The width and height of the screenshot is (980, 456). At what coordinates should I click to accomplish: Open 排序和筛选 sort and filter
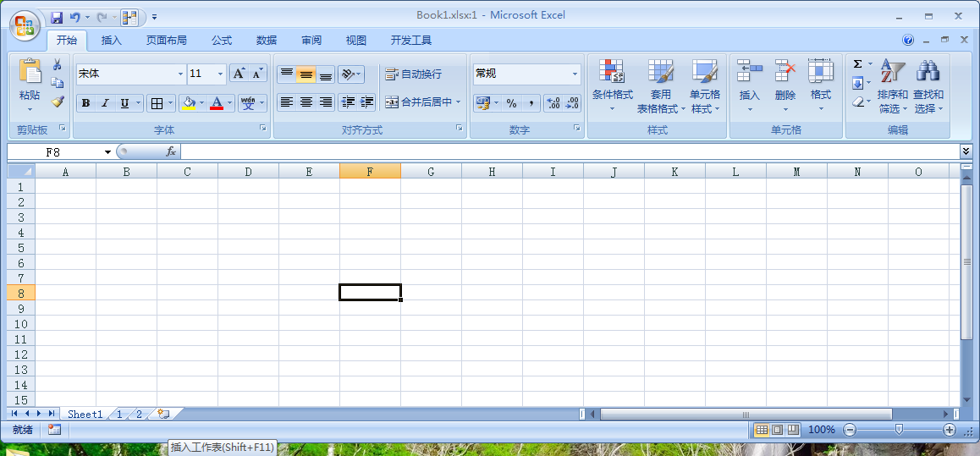click(893, 86)
